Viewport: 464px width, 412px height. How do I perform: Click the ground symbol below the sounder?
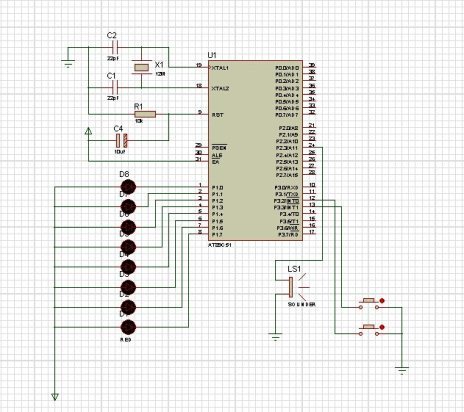(x=275, y=337)
